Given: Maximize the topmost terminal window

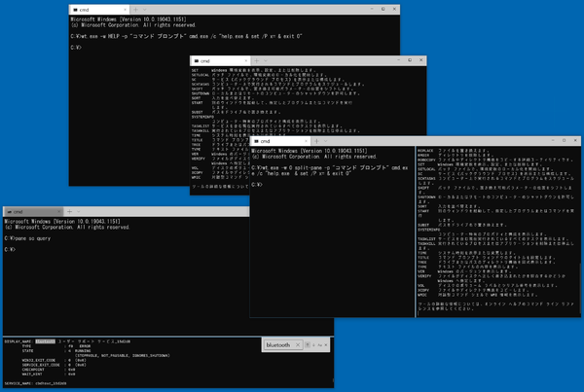Looking at the screenshot, I should click(383, 9).
